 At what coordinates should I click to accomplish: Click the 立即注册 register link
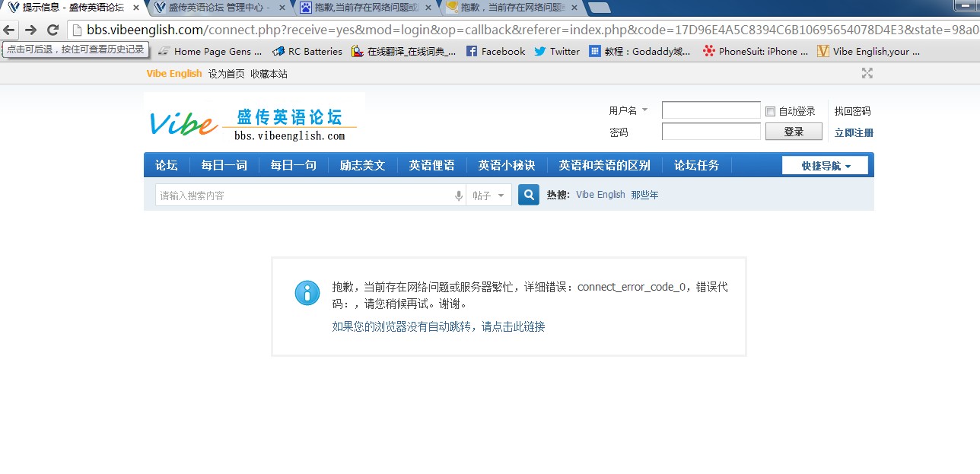click(x=854, y=132)
